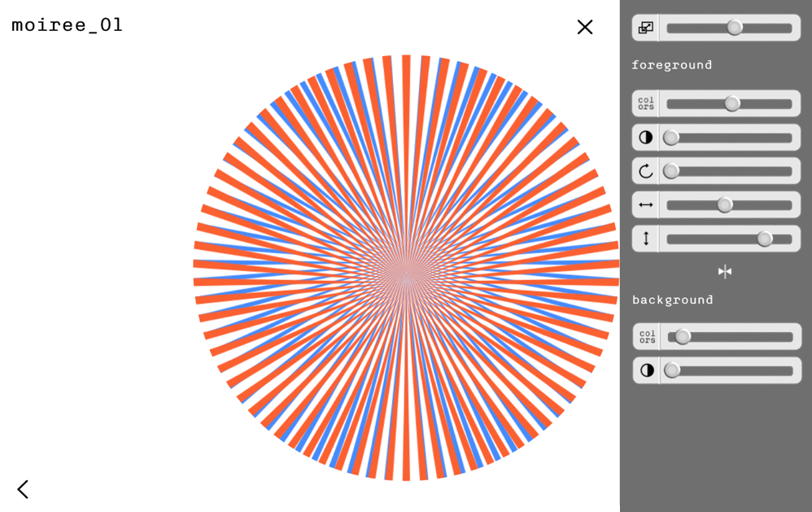Screen dimensions: 812x512
Task: Click the foreground contrast slider handle
Action: pos(671,138)
